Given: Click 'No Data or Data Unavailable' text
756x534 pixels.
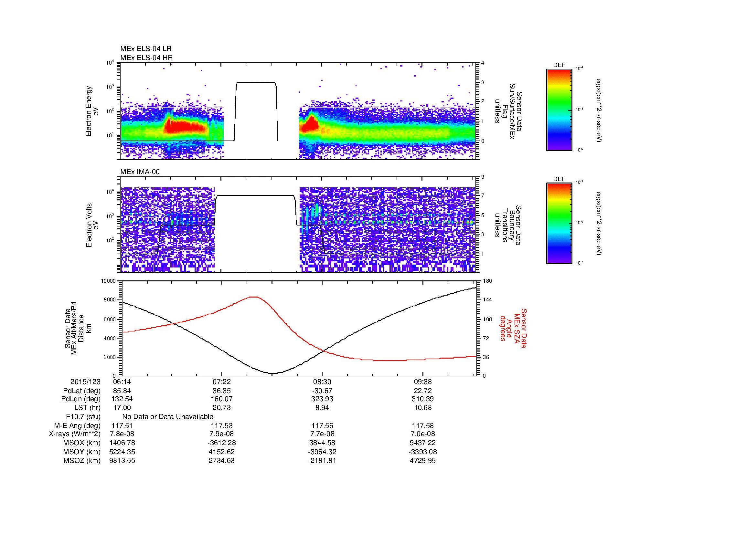Looking at the screenshot, I should pyautogui.click(x=168, y=416).
